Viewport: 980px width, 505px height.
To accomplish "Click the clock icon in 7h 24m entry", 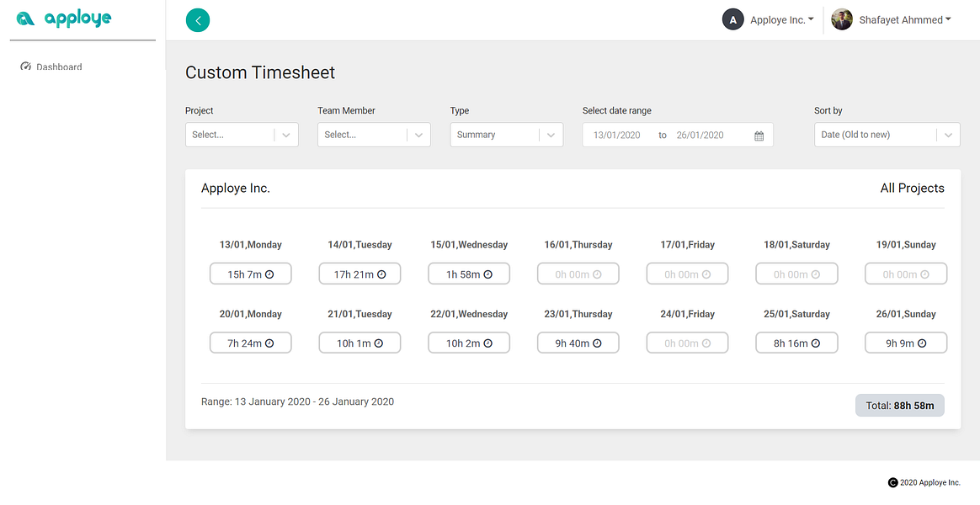I will 269,343.
